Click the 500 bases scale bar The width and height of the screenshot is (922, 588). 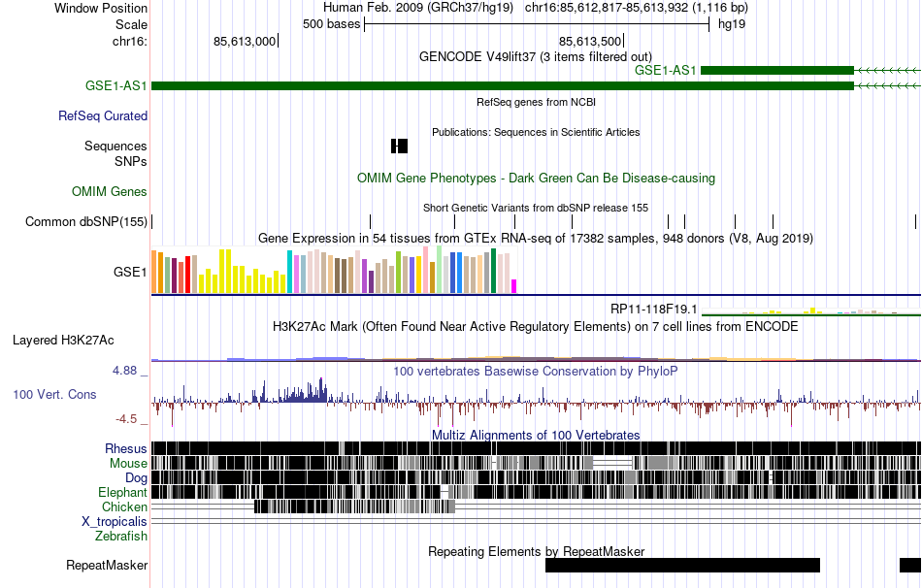coord(537,24)
